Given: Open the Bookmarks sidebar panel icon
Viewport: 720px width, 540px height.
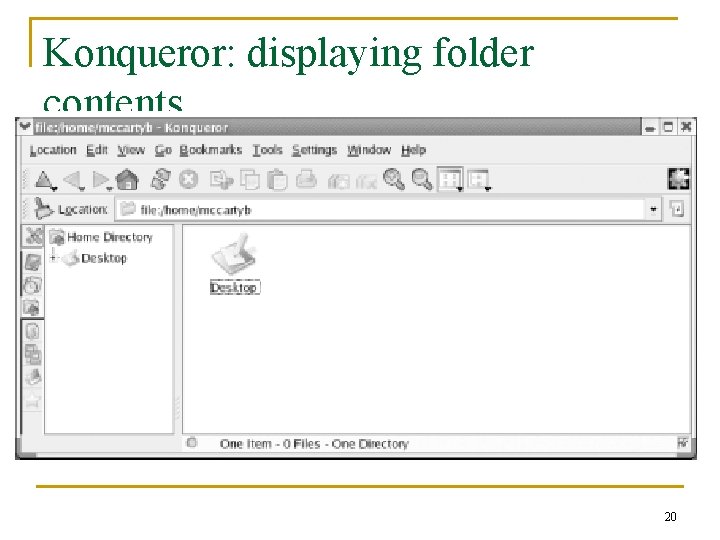Looking at the screenshot, I should click(x=33, y=263).
